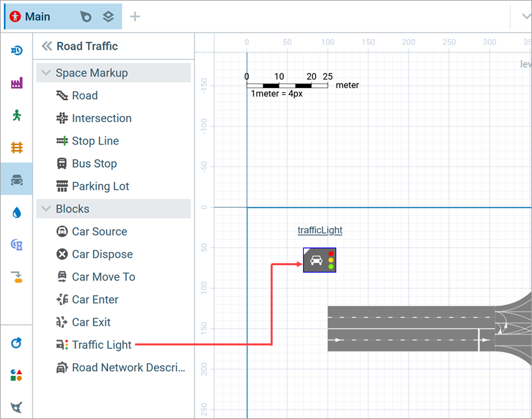Select the Road Traffic car palette icon
Image resolution: width=532 pixels, height=419 pixels.
(17, 180)
